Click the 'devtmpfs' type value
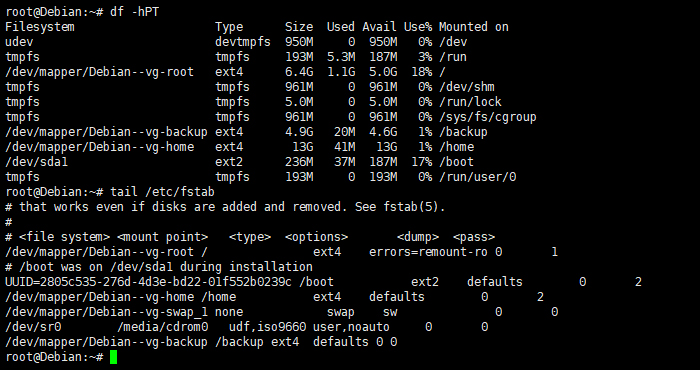 click(243, 42)
